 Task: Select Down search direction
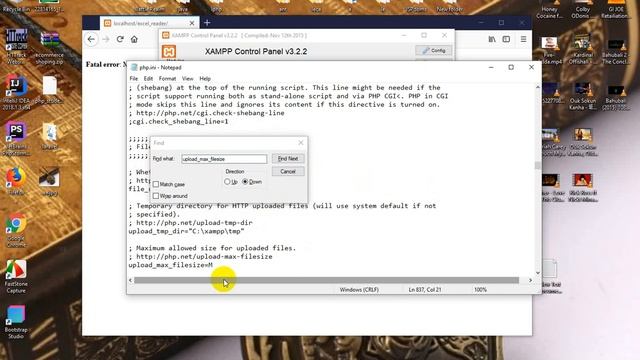click(x=245, y=182)
